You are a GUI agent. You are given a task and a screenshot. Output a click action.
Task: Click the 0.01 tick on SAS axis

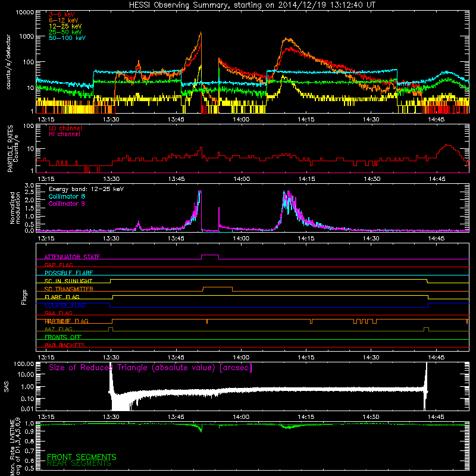coord(27,409)
